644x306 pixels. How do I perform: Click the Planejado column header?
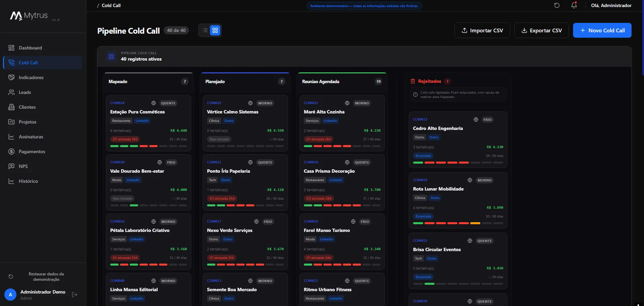tap(245, 81)
